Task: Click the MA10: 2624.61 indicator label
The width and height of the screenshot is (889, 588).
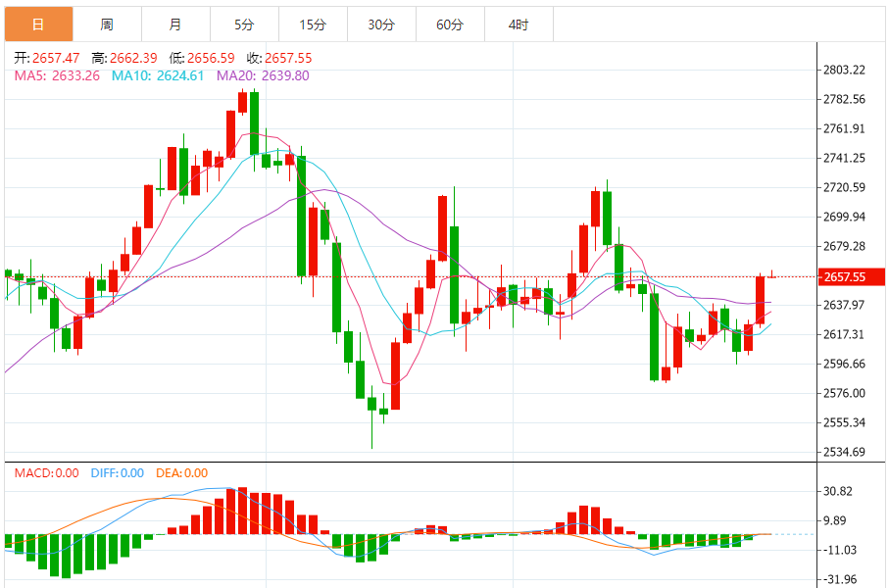Action: pos(158,76)
